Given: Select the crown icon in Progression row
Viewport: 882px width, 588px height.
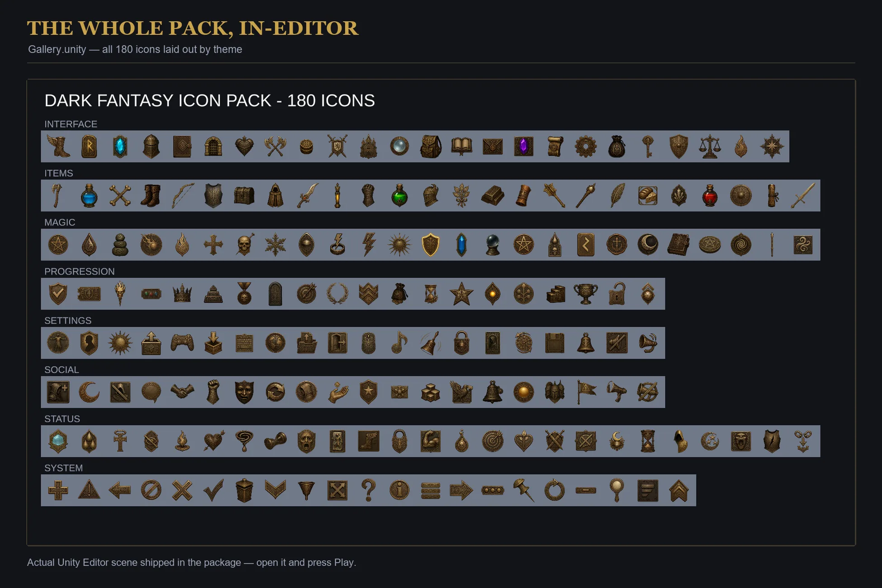Looking at the screenshot, I should [182, 294].
